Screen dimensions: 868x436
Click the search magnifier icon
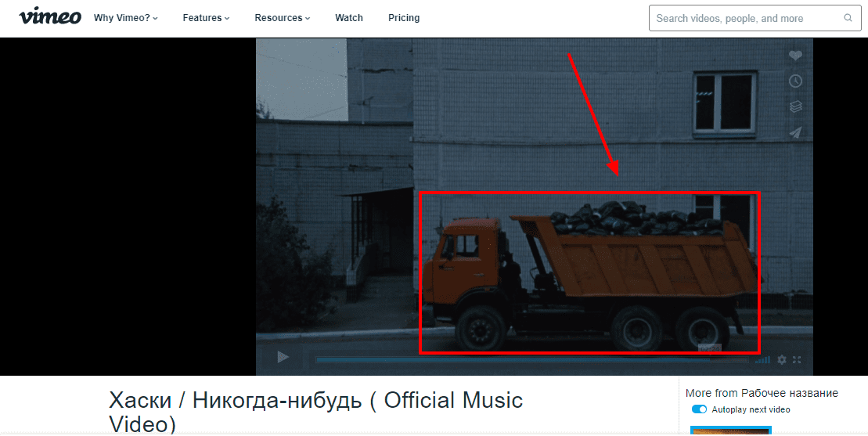click(848, 18)
